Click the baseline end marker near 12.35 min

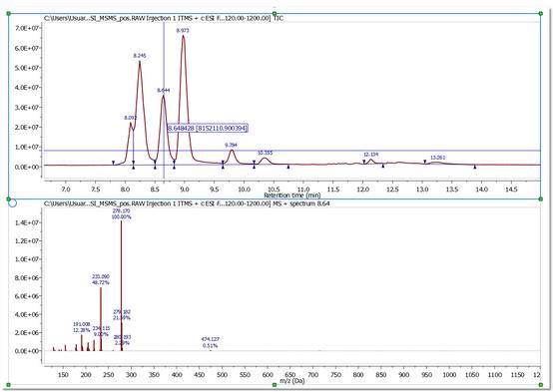click(383, 166)
